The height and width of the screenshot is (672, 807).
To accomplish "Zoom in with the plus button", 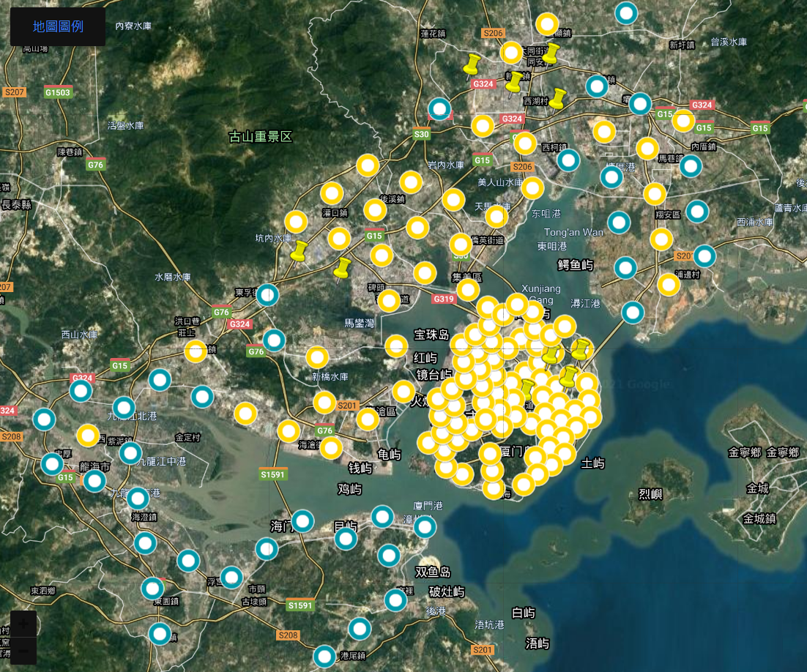I will 23,624.
